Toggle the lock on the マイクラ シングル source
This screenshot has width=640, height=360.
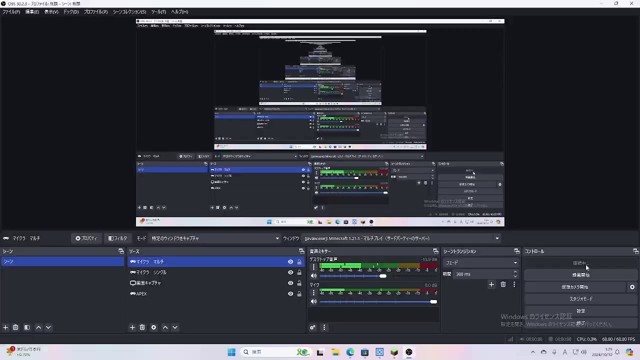pos(300,272)
